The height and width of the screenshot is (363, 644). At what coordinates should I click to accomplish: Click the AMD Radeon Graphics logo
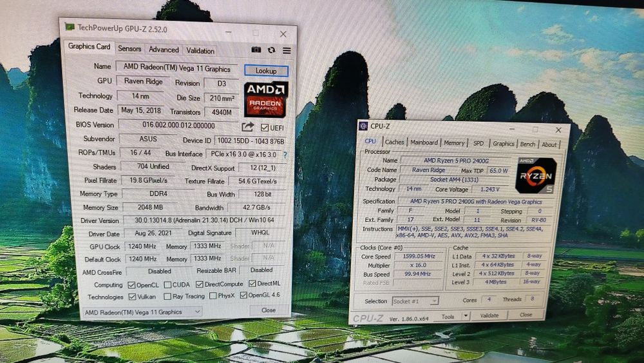tap(266, 100)
